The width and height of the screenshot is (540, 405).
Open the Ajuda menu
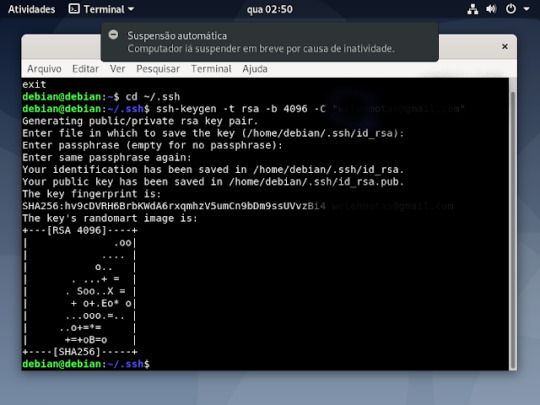255,69
